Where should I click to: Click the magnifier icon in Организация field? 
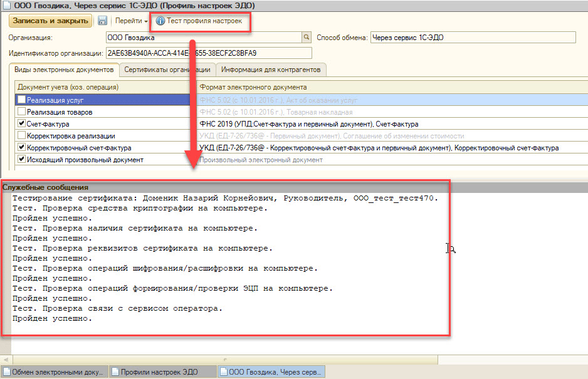click(x=307, y=37)
